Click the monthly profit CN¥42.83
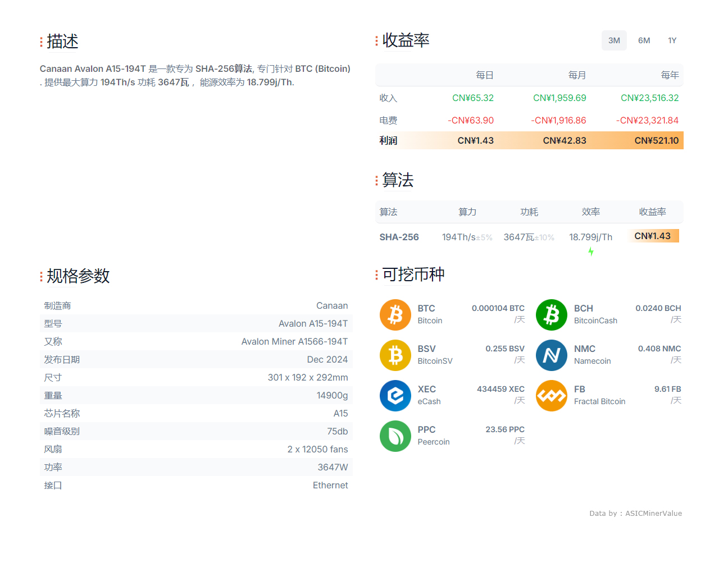The image size is (728, 563). pos(565,140)
